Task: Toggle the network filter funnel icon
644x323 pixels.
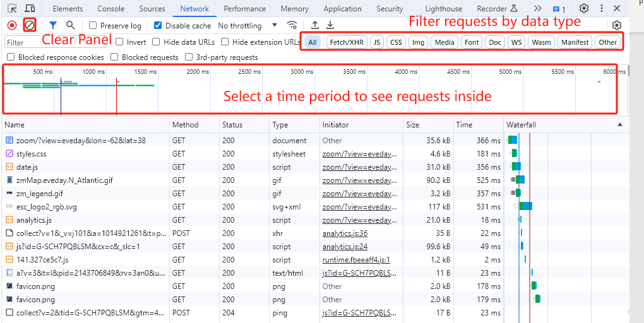Action: click(53, 25)
